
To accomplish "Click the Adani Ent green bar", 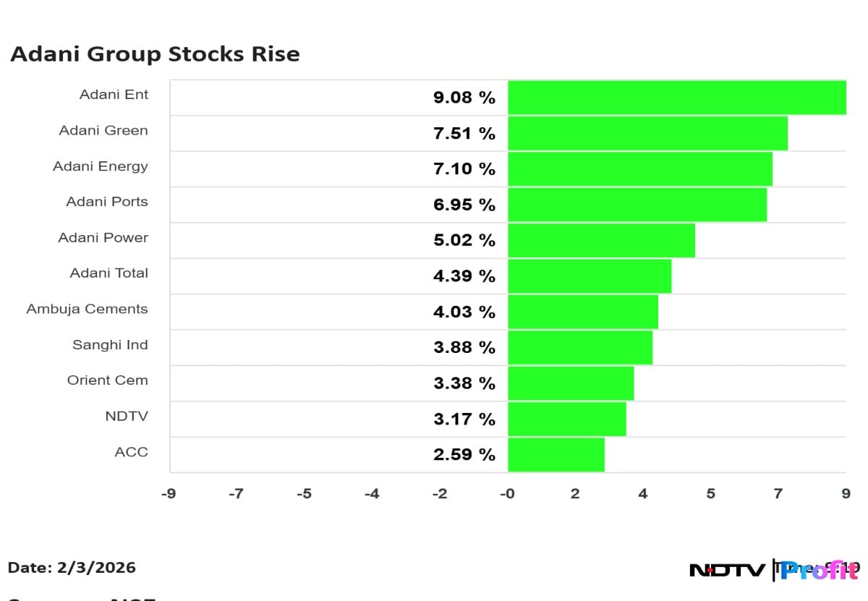I will pyautogui.click(x=676, y=98).
